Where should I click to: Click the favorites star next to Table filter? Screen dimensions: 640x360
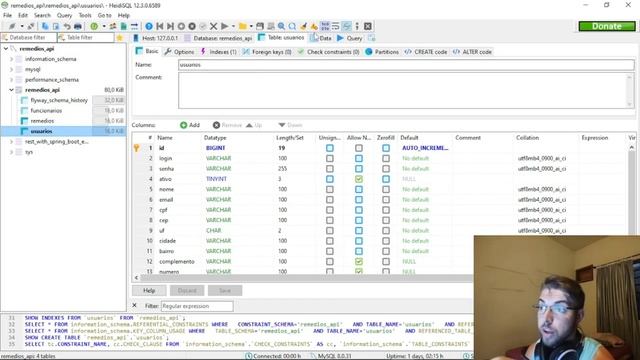tap(120, 38)
